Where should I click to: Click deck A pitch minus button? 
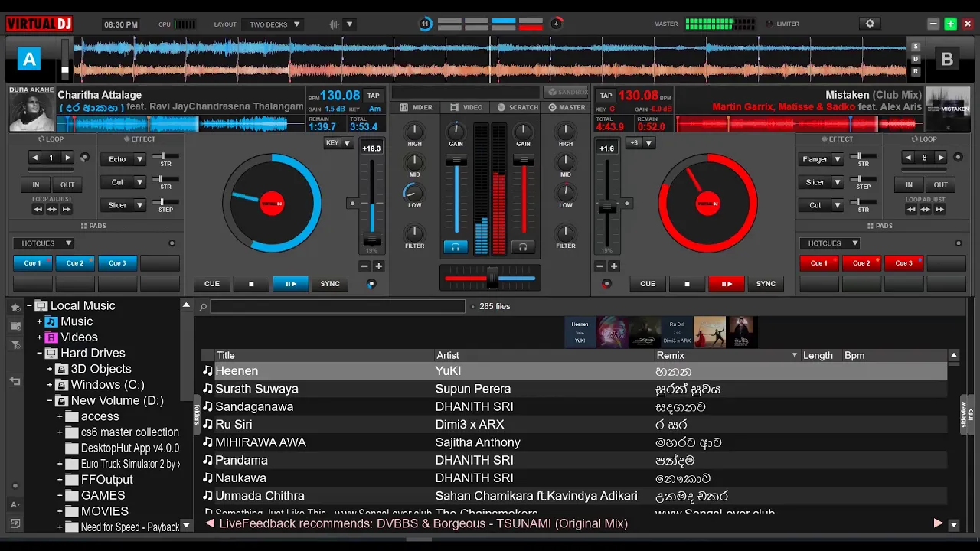click(x=364, y=266)
